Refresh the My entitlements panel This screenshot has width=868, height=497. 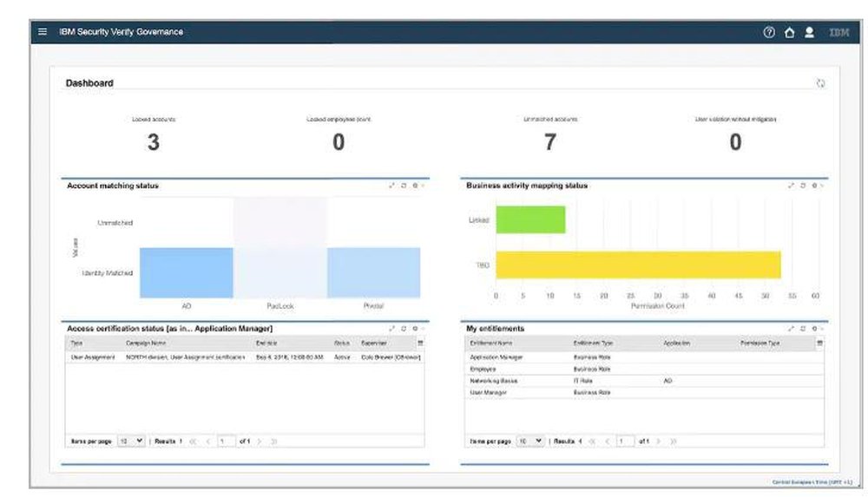803,328
